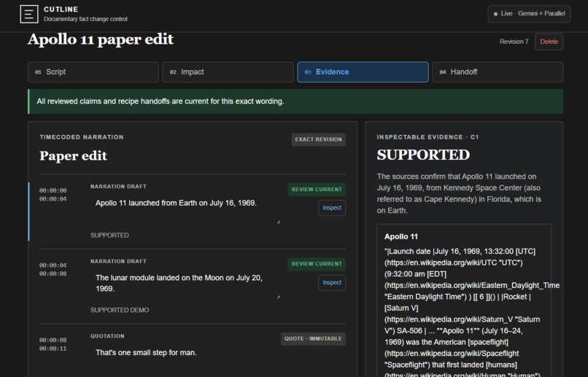Click the Live Gemini + Parallel status badge
Screen dimensions: 588x377
pyautogui.click(x=529, y=14)
